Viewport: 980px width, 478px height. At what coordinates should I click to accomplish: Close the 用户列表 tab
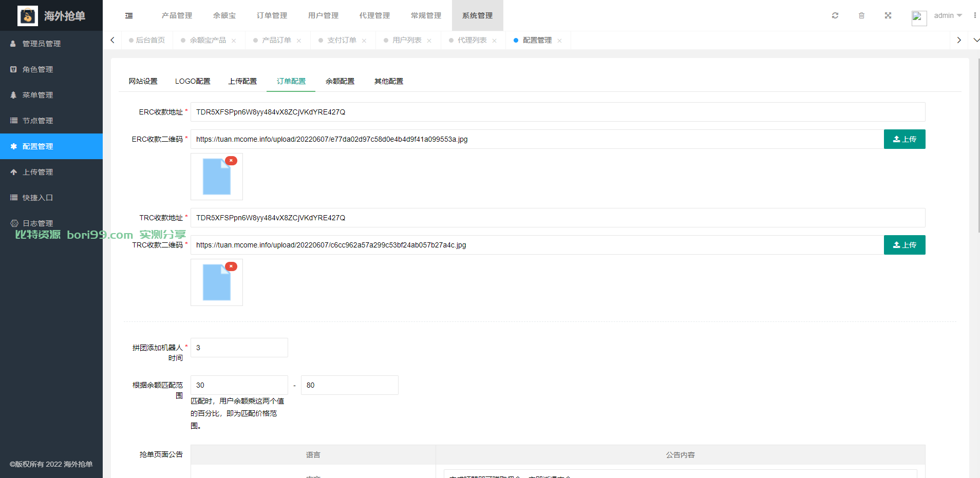(429, 41)
